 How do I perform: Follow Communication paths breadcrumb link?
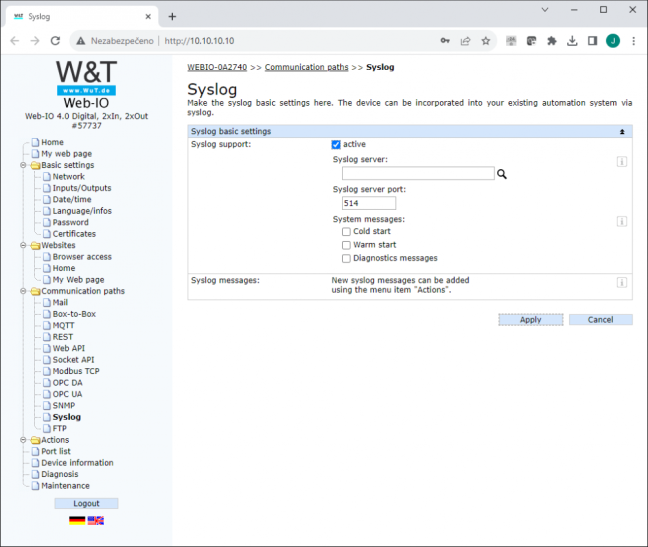pyautogui.click(x=307, y=67)
